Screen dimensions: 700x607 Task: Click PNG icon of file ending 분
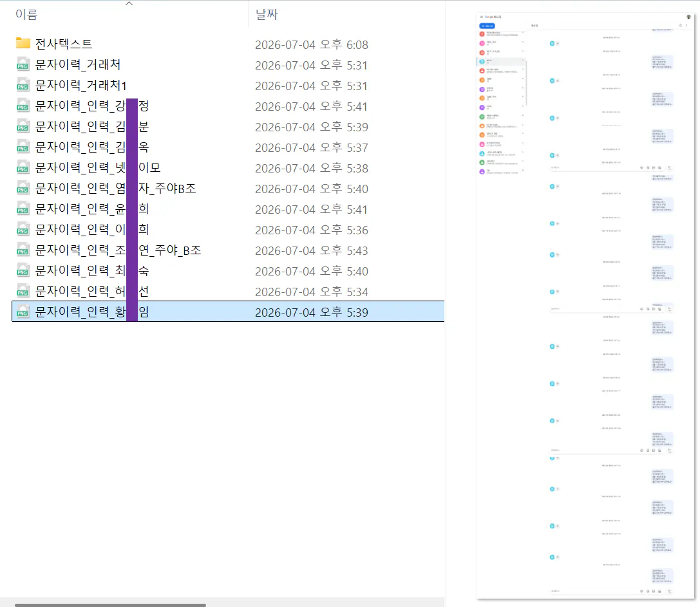coord(23,126)
